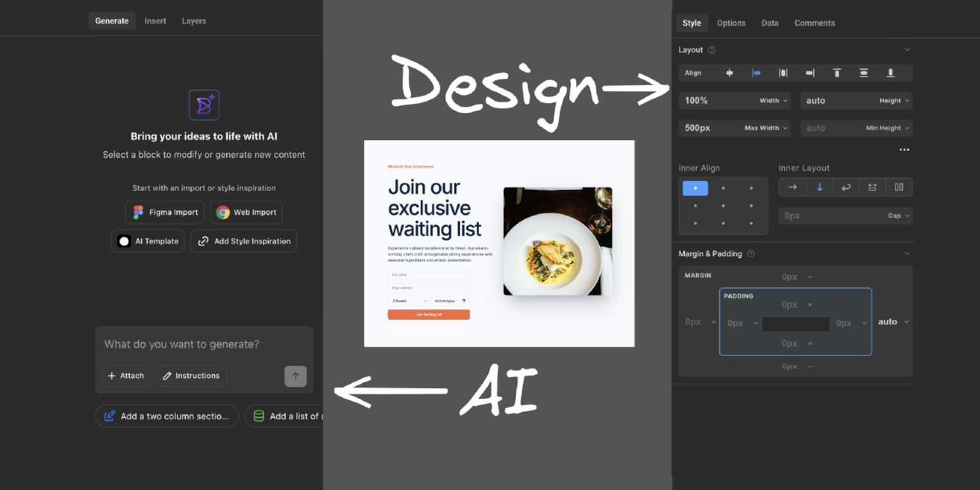Switch to the Generate tab
This screenshot has height=490, width=980.
(112, 21)
